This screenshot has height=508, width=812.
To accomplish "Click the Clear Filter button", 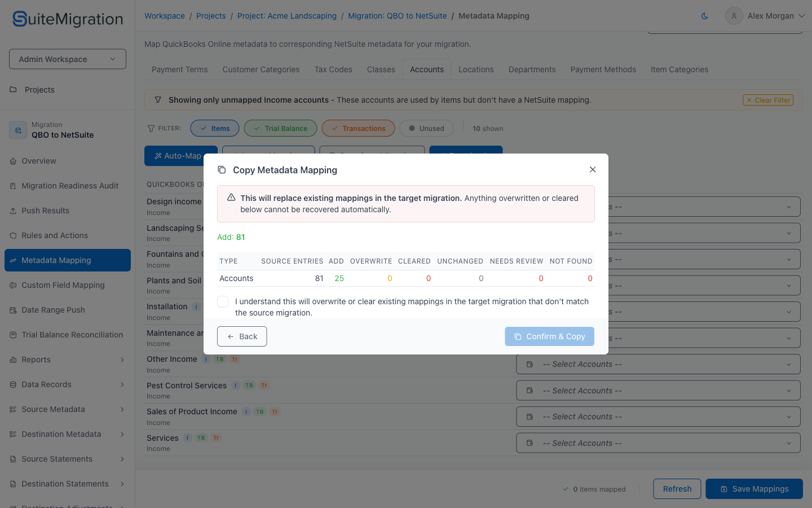I will pos(768,100).
